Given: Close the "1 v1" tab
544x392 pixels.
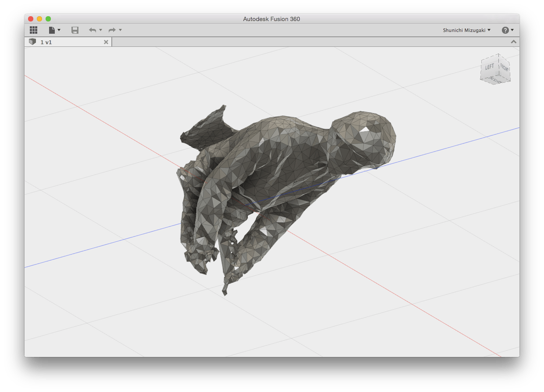Looking at the screenshot, I should (106, 42).
